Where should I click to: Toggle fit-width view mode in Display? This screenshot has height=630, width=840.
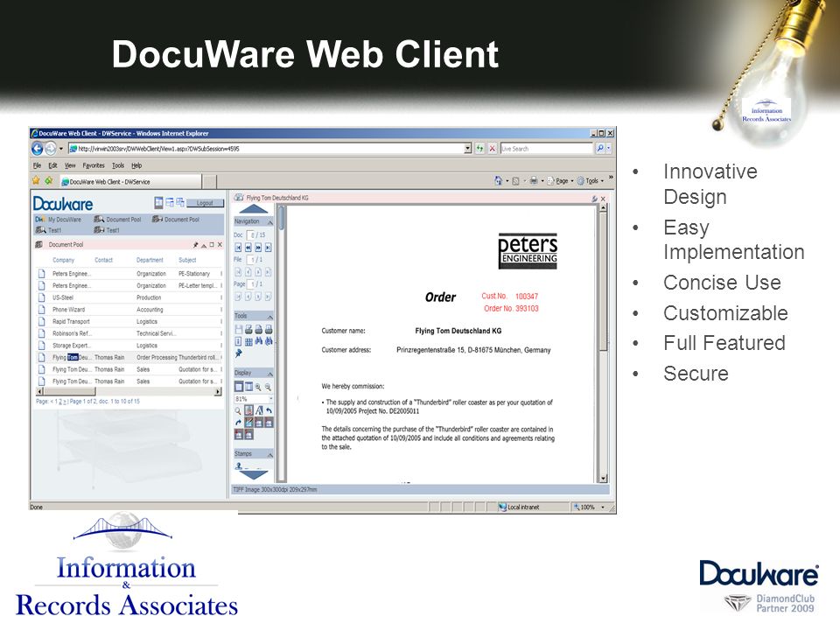pyautogui.click(x=249, y=387)
